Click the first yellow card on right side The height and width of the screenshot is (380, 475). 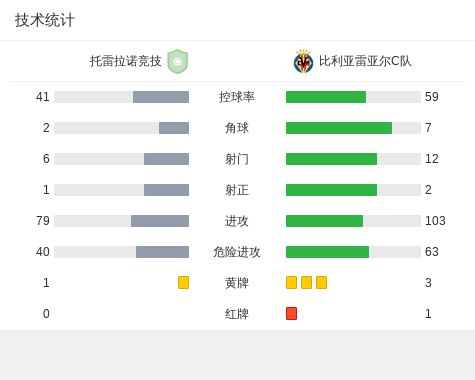(x=291, y=282)
